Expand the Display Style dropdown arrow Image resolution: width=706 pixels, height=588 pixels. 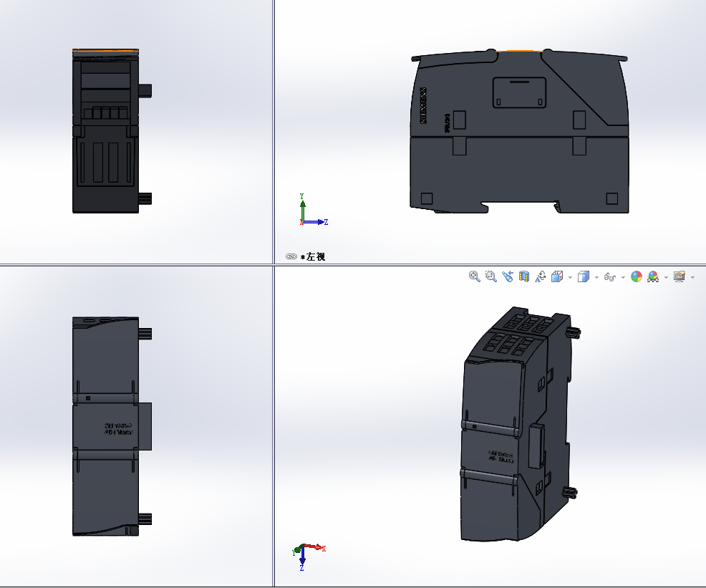[x=596, y=277]
